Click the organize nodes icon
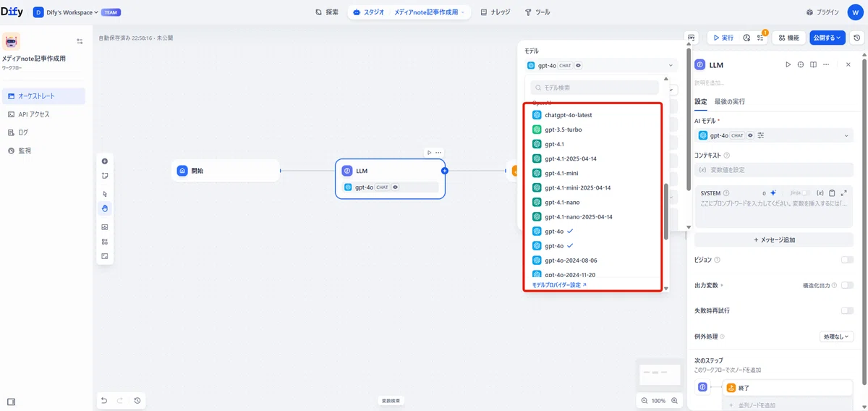The height and width of the screenshot is (411, 868). (105, 242)
